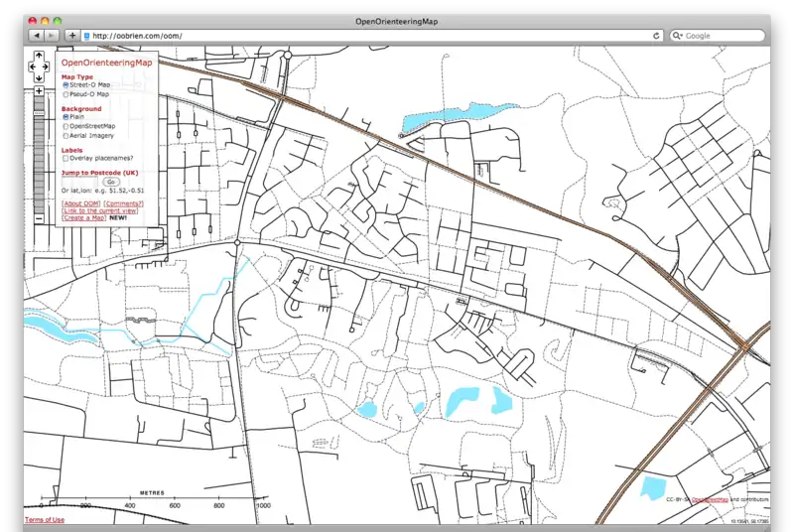Image resolution: width=794 pixels, height=532 pixels.
Task: Add a bookmark with the plus button
Action: click(x=71, y=35)
